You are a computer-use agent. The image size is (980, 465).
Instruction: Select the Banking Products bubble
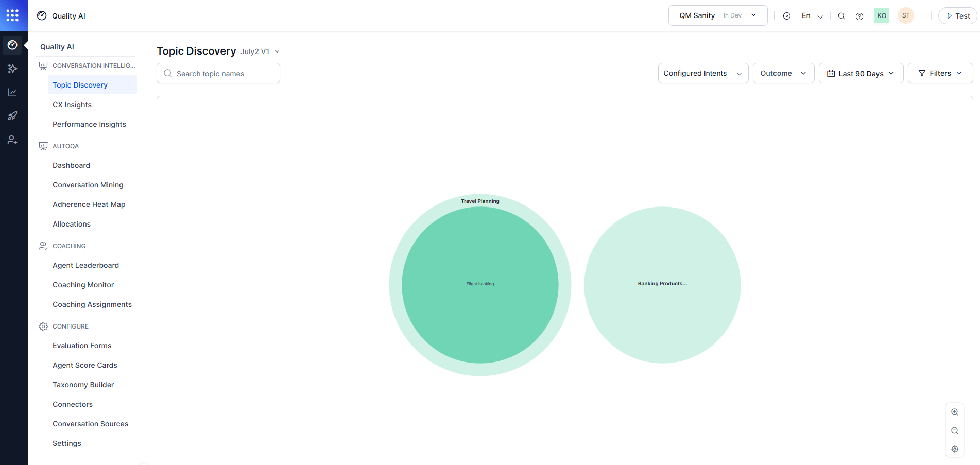662,285
